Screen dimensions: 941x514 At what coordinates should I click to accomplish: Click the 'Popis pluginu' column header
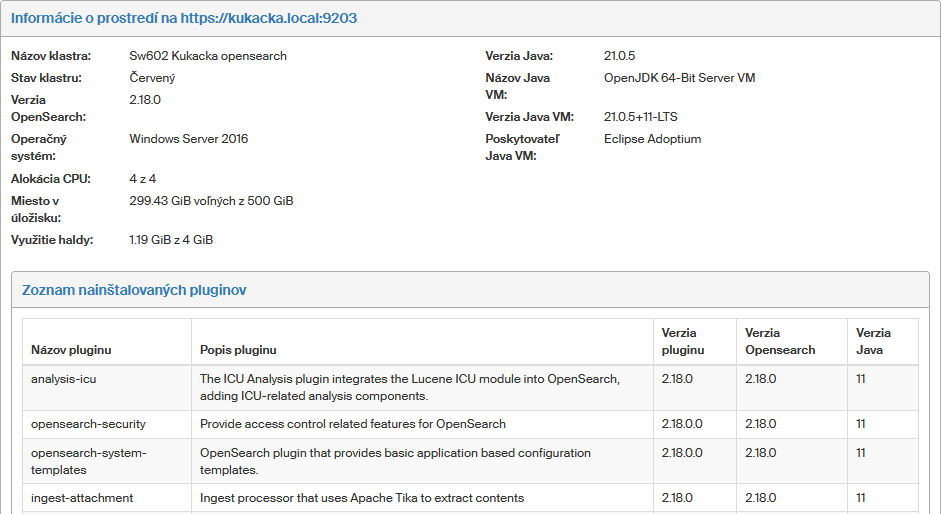[x=238, y=350]
